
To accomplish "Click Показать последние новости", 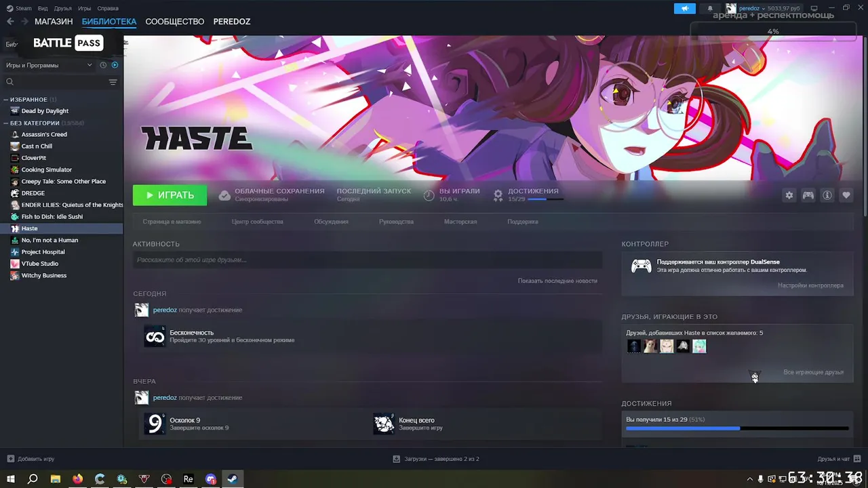I will point(557,281).
